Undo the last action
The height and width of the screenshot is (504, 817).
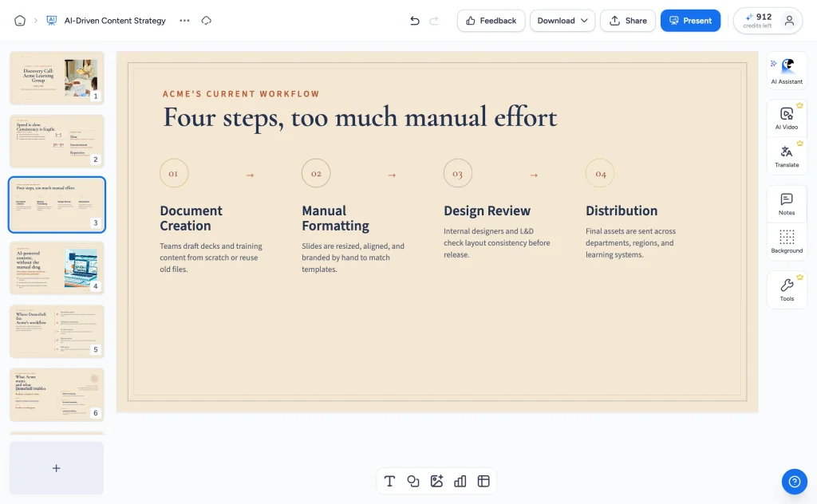(415, 21)
